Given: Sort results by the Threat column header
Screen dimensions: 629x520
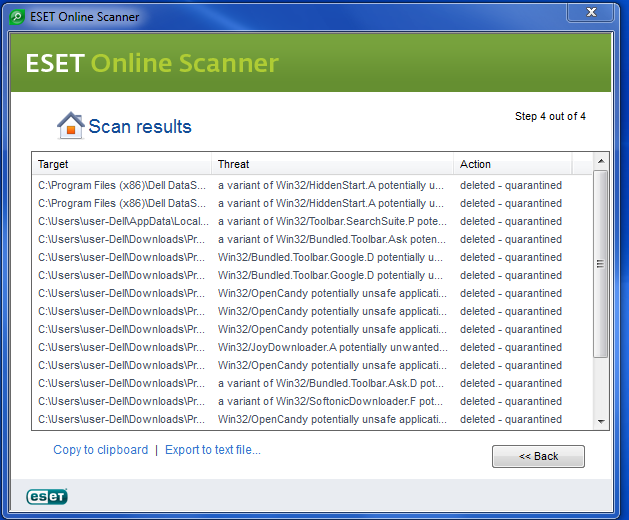Looking at the screenshot, I should click(333, 164).
